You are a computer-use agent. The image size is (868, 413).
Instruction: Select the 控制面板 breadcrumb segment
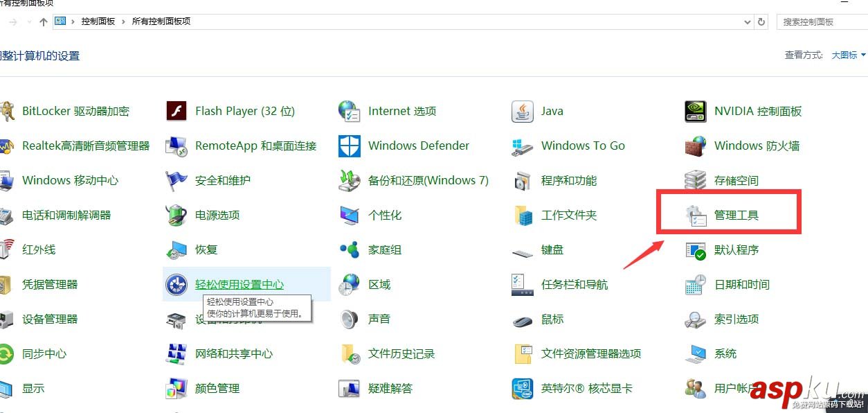point(98,21)
